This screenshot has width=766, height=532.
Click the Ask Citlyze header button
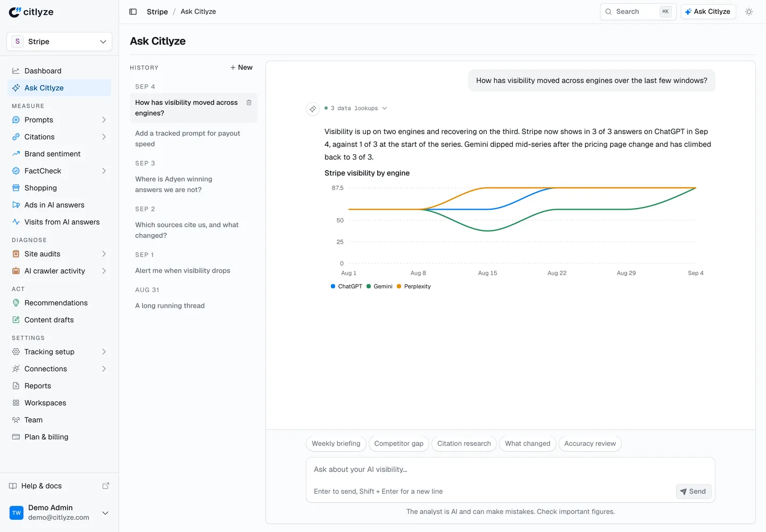[708, 12]
